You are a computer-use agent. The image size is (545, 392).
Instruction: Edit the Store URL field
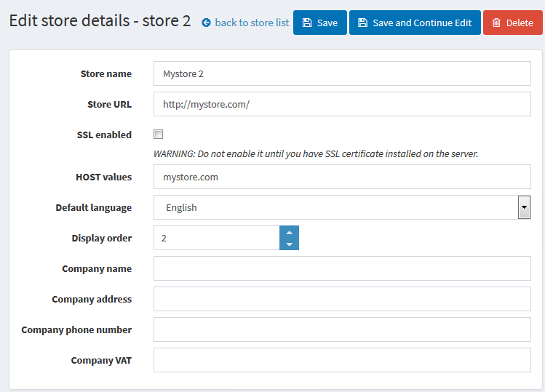(x=342, y=104)
